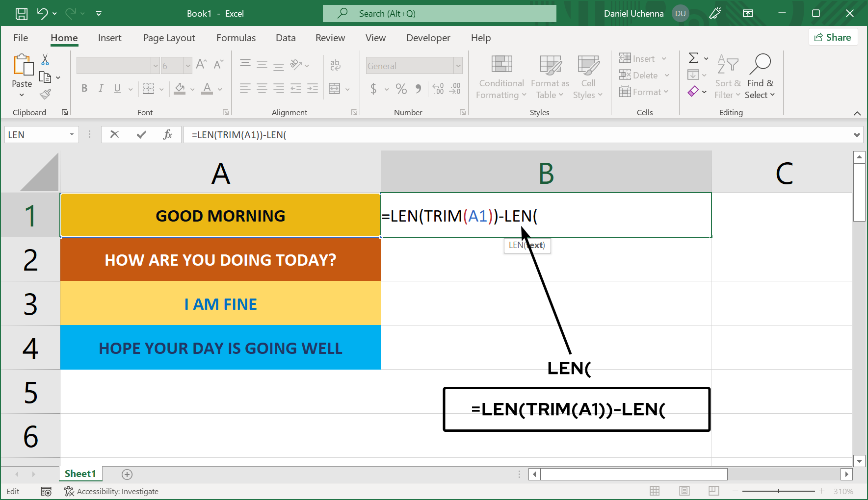Switch to Page Break Preview view
This screenshot has width=868, height=500.
[714, 491]
